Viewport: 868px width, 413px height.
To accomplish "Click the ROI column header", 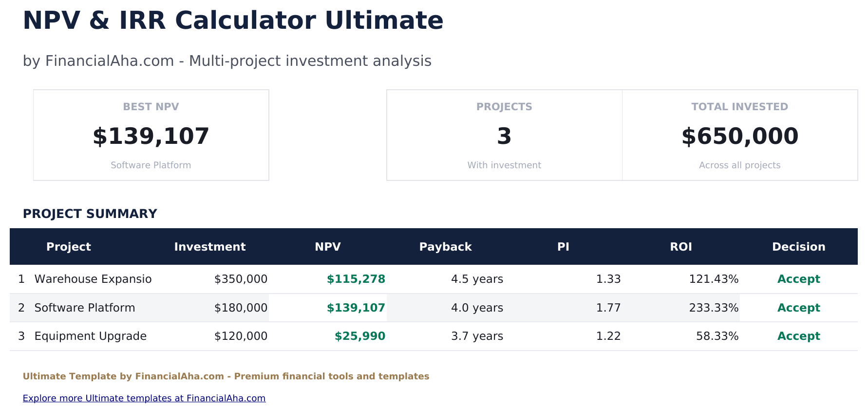I will point(681,247).
